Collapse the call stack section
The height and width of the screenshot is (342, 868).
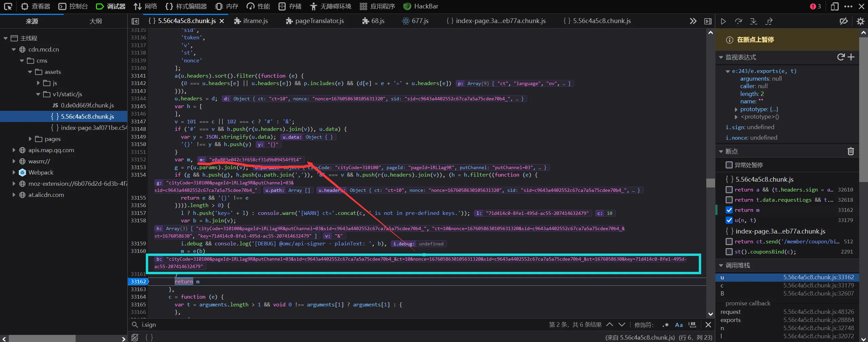tap(721, 265)
